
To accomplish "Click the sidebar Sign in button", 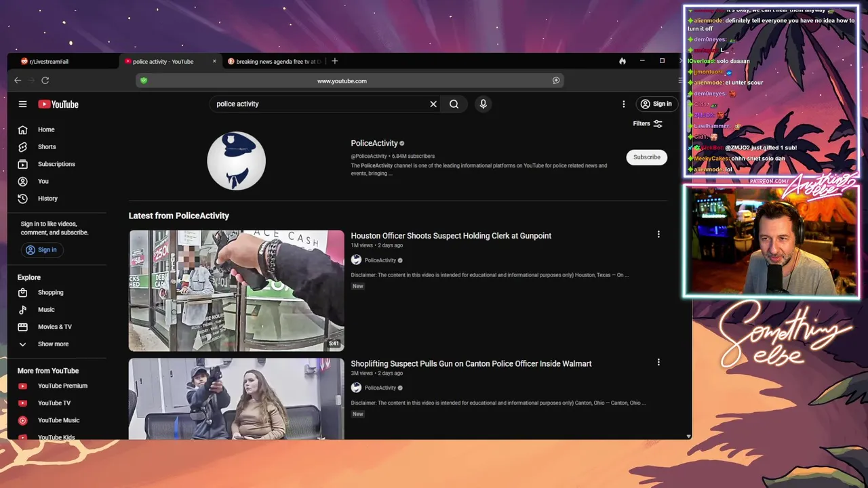I will click(x=41, y=250).
